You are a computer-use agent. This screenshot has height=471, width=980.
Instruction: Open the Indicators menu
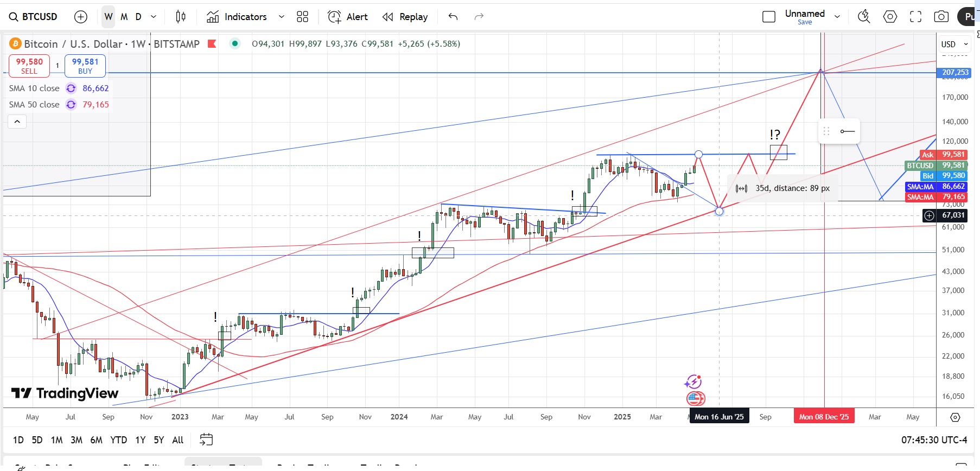click(237, 17)
